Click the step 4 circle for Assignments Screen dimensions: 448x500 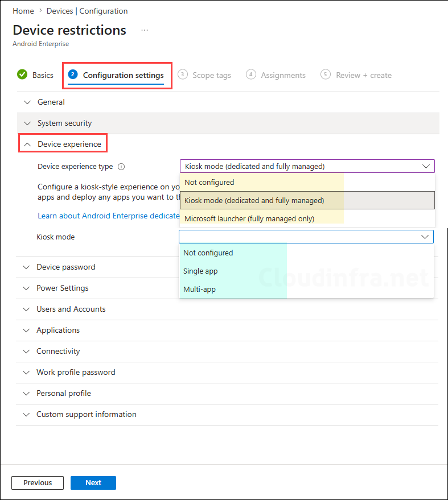251,75
